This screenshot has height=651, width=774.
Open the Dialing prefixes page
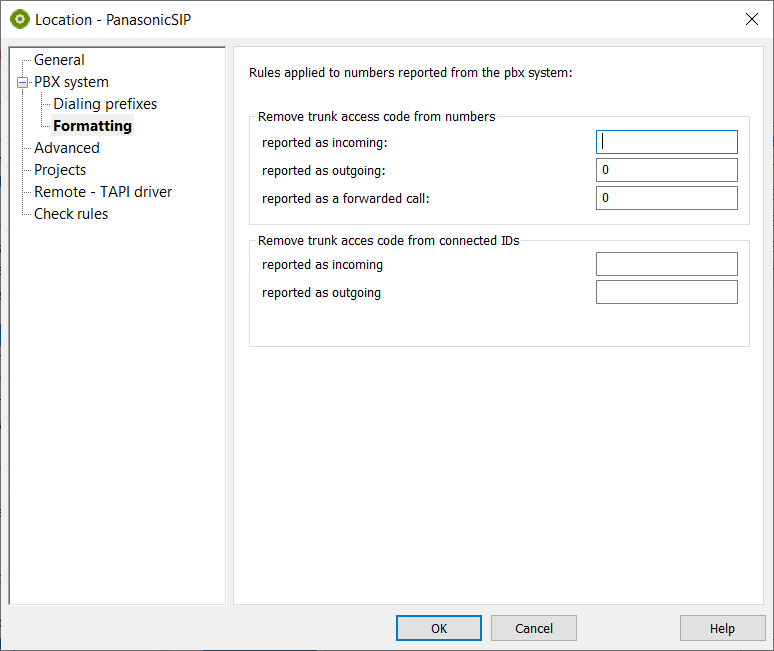pos(105,104)
